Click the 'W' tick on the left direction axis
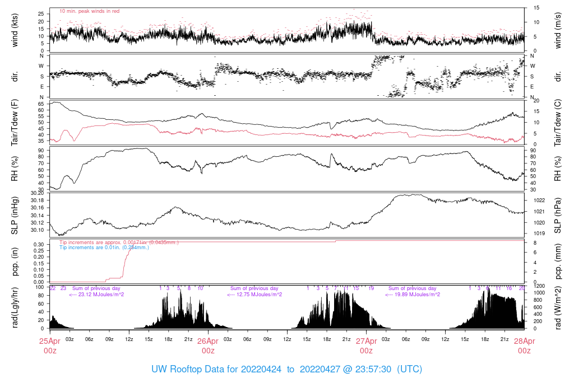The width and height of the screenshot is (574, 392). coord(41,66)
